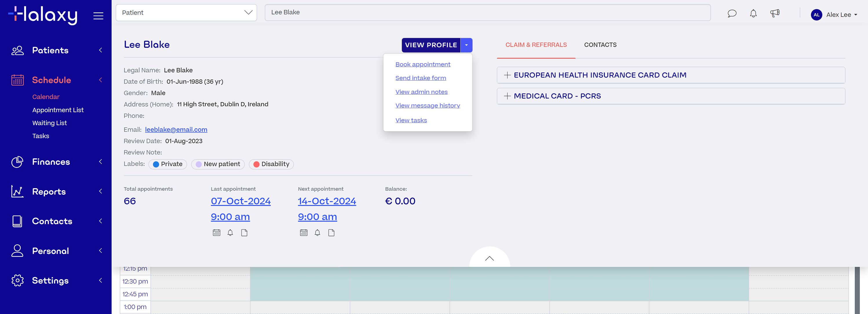Expand Medical Card - PCRS section

[x=671, y=96]
